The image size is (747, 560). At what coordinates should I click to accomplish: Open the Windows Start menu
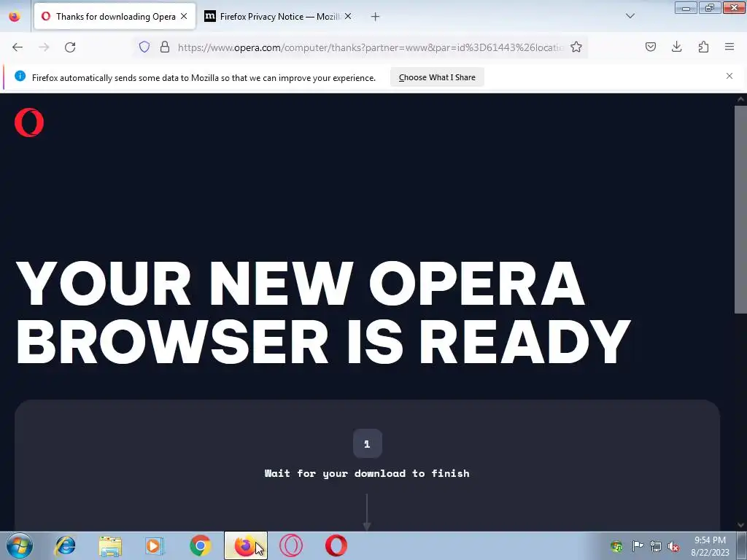(19, 545)
